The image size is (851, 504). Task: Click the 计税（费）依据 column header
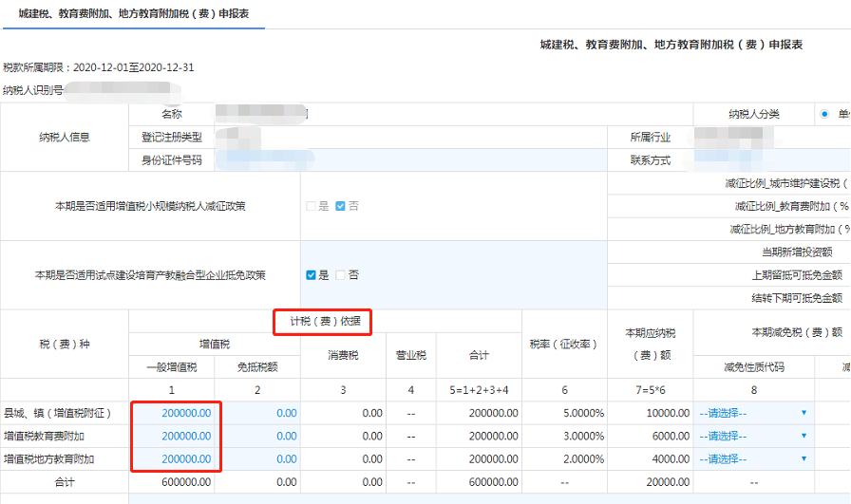click(323, 322)
